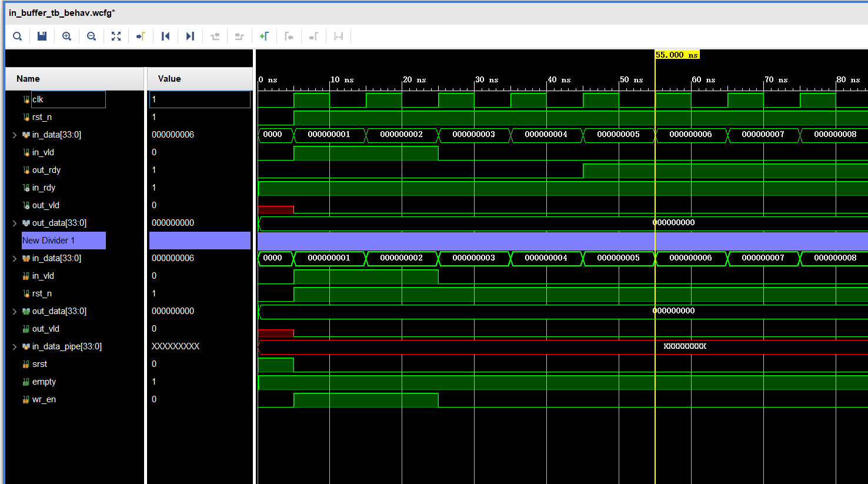Jump to time zero
The height and width of the screenshot is (484, 868).
[x=165, y=36]
